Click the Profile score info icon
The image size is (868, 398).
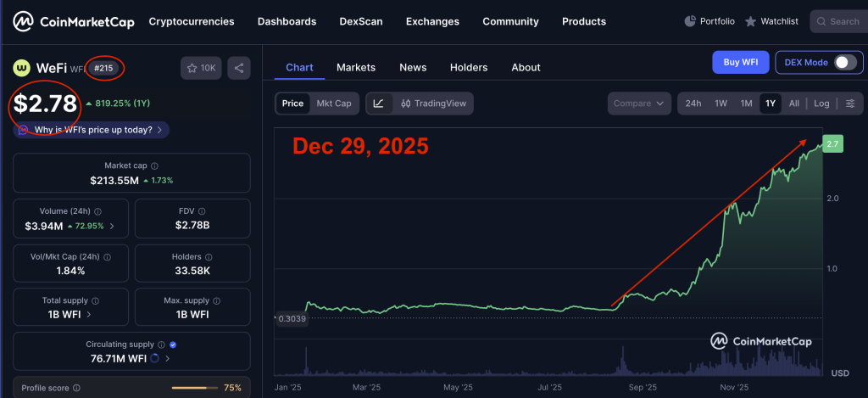[x=76, y=388]
